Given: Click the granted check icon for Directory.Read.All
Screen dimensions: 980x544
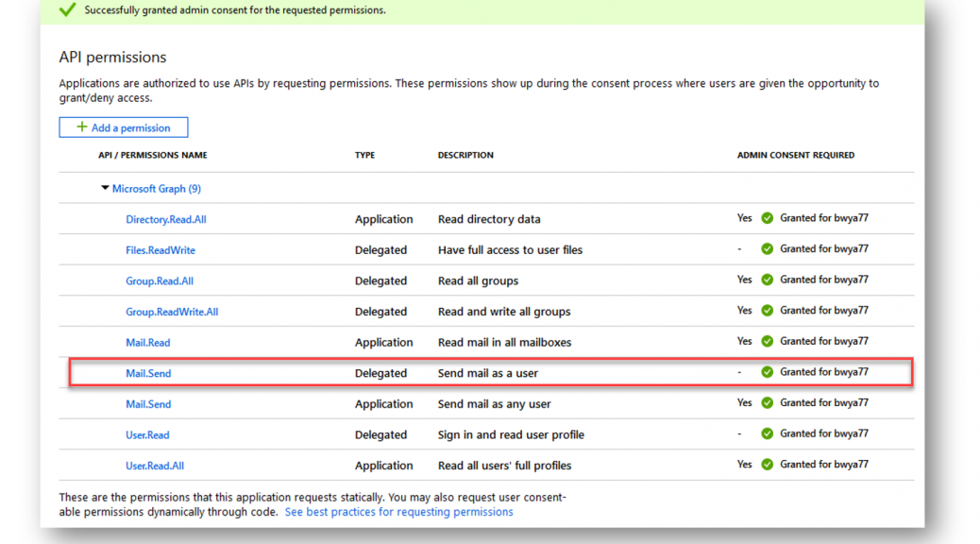Looking at the screenshot, I should pyautogui.click(x=767, y=218).
